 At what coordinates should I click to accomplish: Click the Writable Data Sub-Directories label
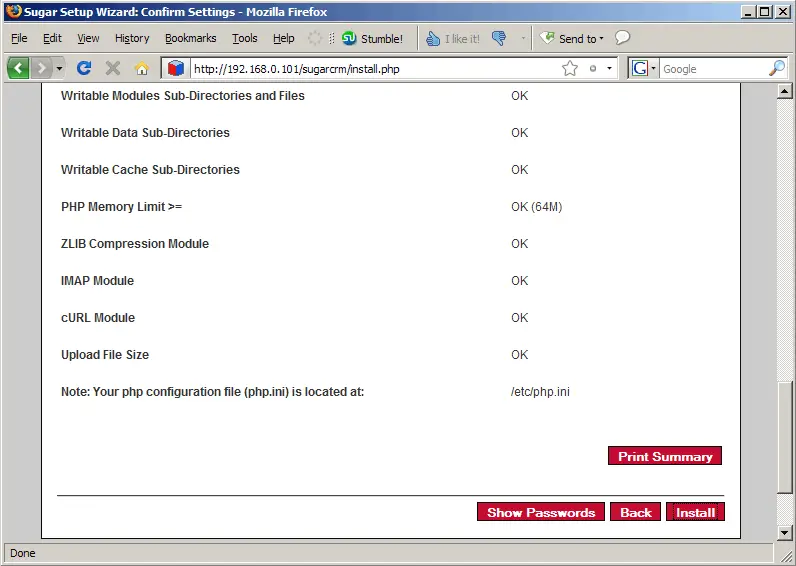point(145,132)
